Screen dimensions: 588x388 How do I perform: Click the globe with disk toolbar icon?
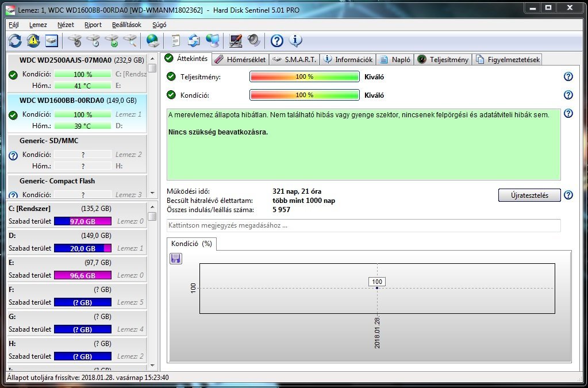tap(153, 40)
